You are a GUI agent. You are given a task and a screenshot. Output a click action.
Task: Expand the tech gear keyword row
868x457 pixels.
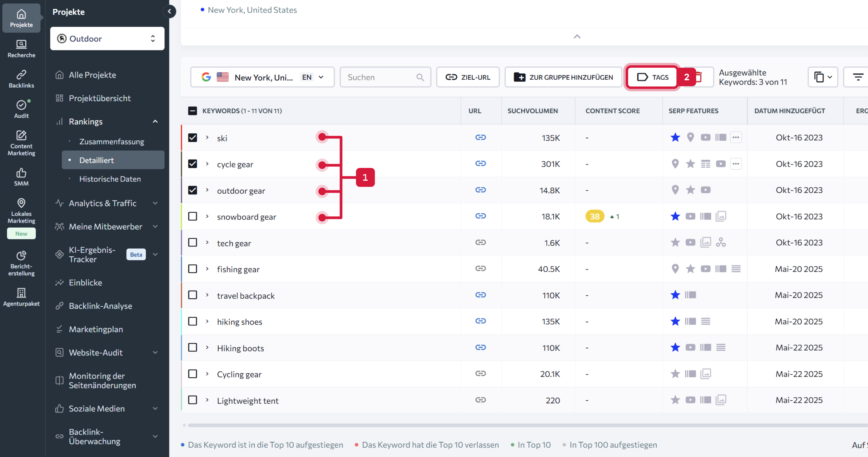207,243
